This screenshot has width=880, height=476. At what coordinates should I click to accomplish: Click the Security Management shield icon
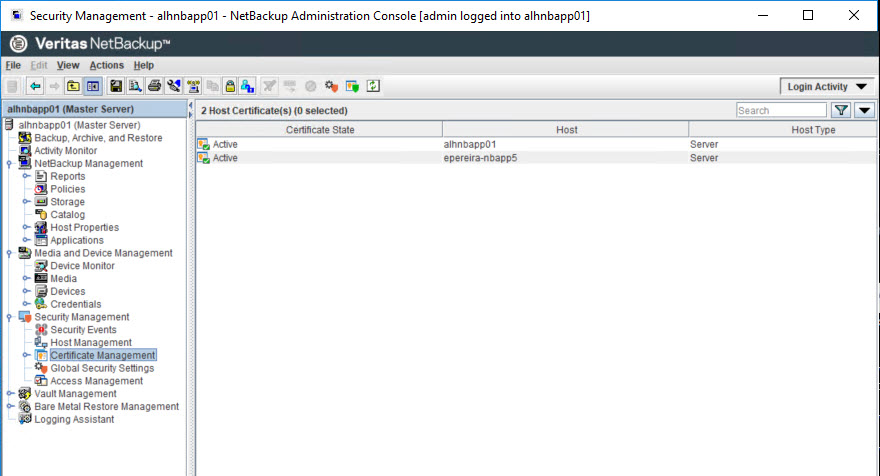coord(25,317)
